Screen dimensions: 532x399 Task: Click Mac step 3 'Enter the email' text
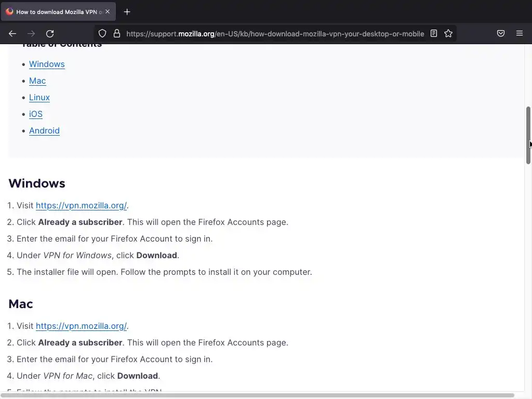[115, 360]
